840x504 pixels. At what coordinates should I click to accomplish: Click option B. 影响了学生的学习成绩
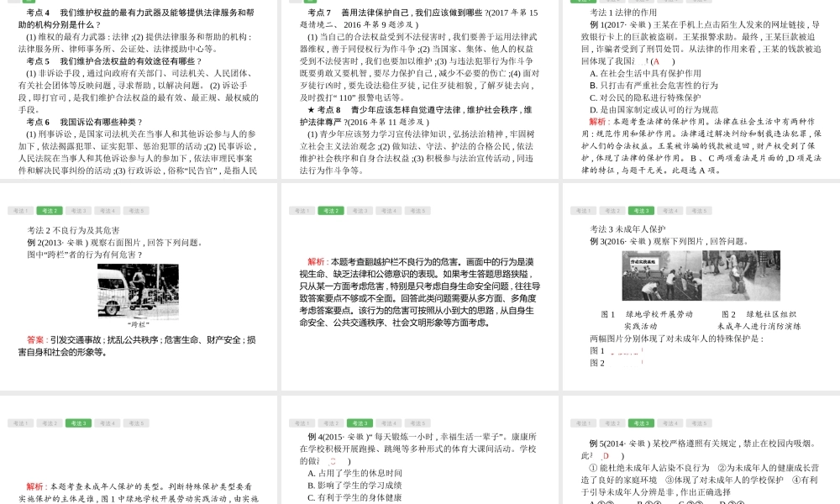(354, 486)
